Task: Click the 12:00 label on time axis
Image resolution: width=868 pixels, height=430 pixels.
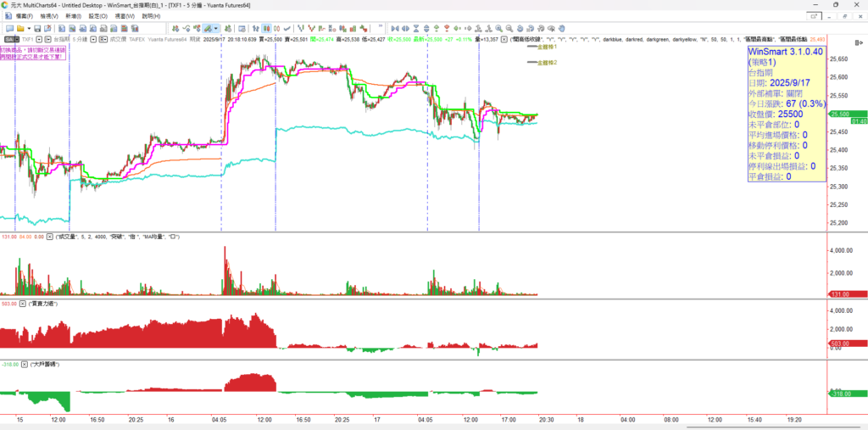Action: coord(58,419)
